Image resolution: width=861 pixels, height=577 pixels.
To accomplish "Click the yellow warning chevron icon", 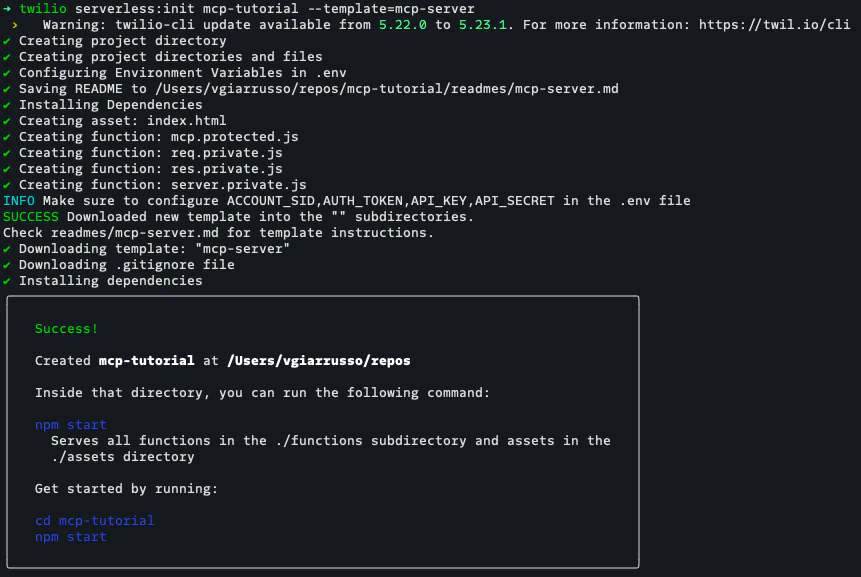I will point(15,25).
